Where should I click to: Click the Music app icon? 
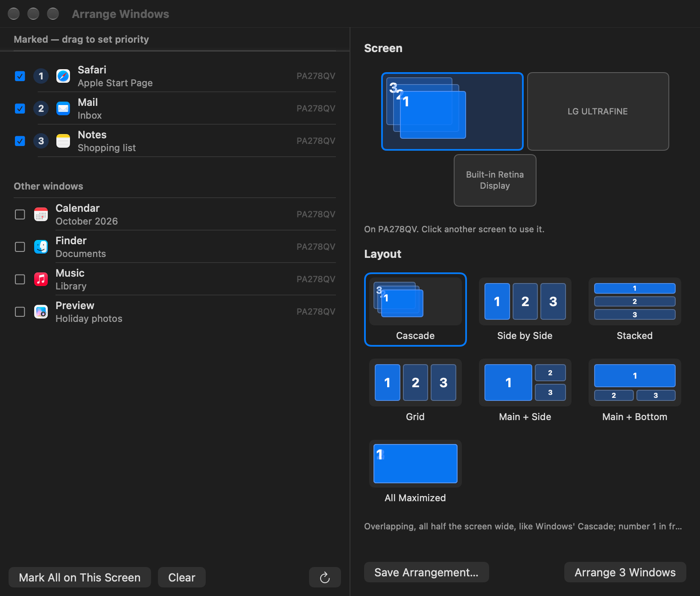click(41, 279)
